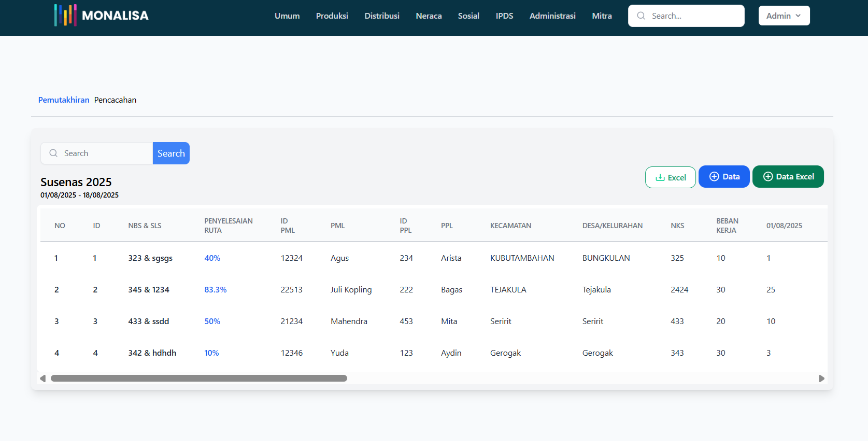868x448 pixels.
Task: Switch to the Pencacahan tab
Action: coord(115,100)
